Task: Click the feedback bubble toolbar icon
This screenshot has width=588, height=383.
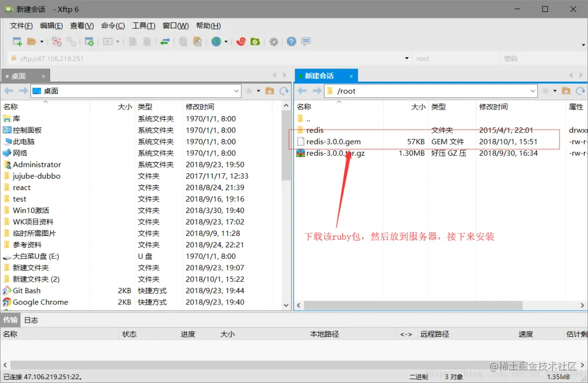Action: 305,41
